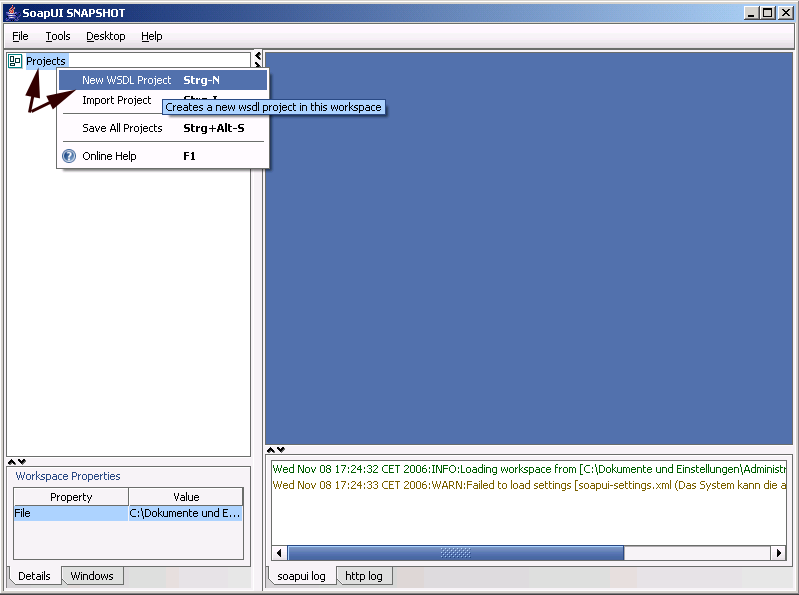Click Save All Projects menu entry
This screenshot has height=595, width=799.
coord(163,128)
